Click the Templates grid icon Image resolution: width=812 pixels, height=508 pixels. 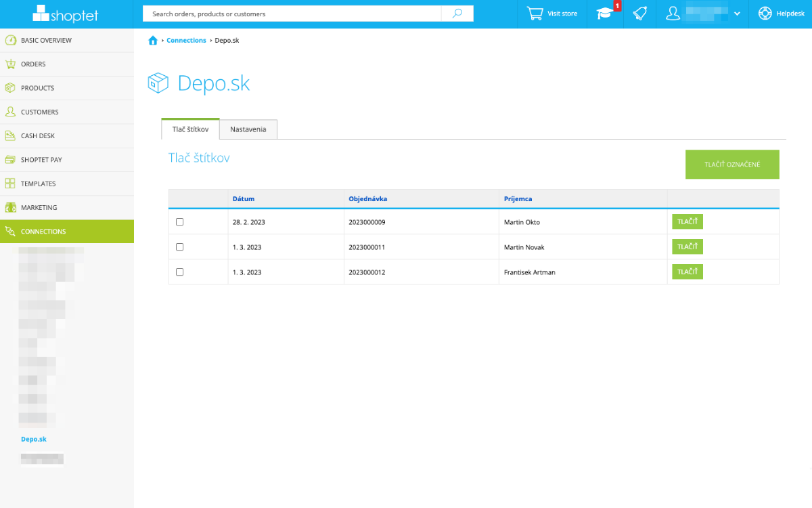(10, 184)
